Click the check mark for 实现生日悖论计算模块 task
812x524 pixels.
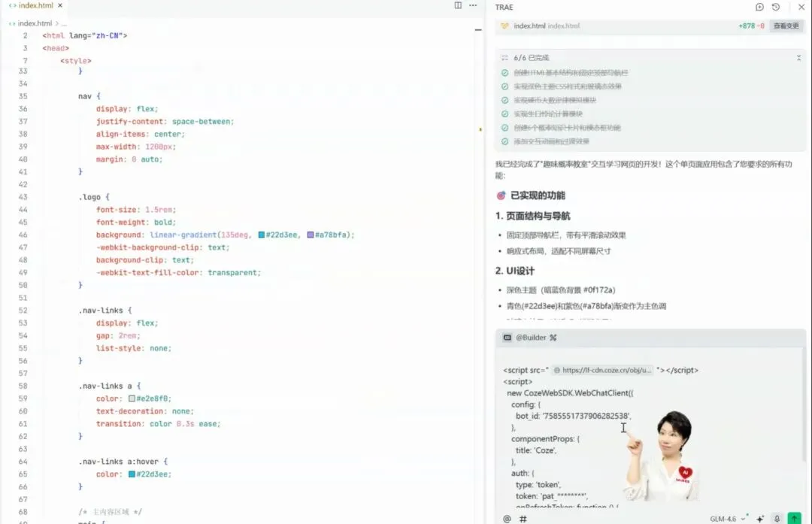[505, 114]
